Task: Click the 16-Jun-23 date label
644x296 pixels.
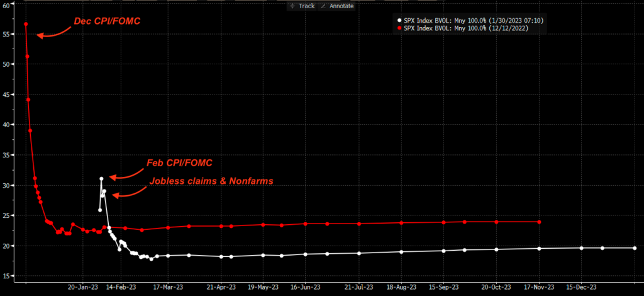Action: pos(305,287)
